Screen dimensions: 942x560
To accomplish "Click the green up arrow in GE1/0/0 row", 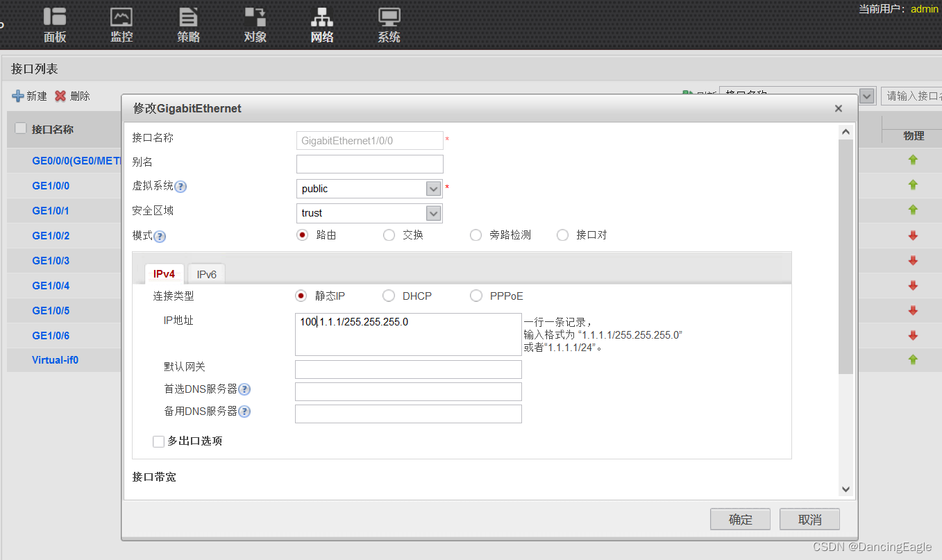I will pyautogui.click(x=913, y=185).
